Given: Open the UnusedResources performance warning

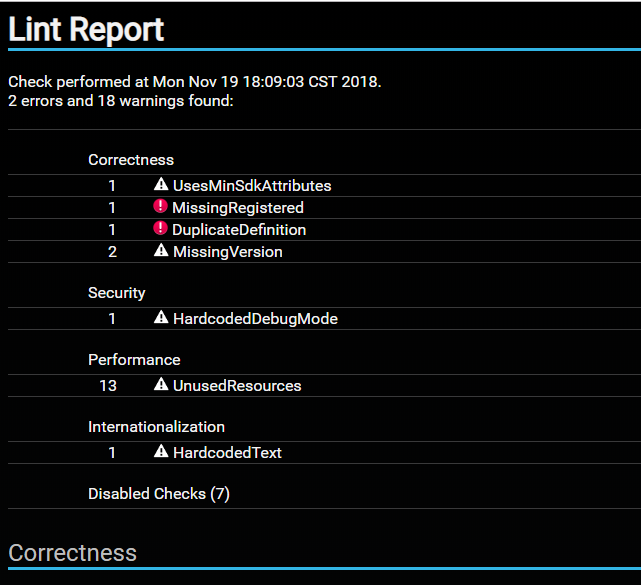Looking at the screenshot, I should click(236, 386).
